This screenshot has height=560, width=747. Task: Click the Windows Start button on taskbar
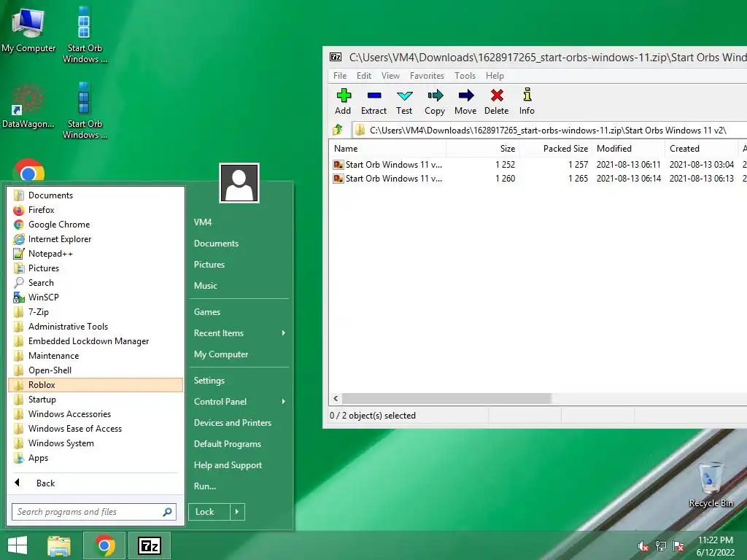pyautogui.click(x=18, y=545)
